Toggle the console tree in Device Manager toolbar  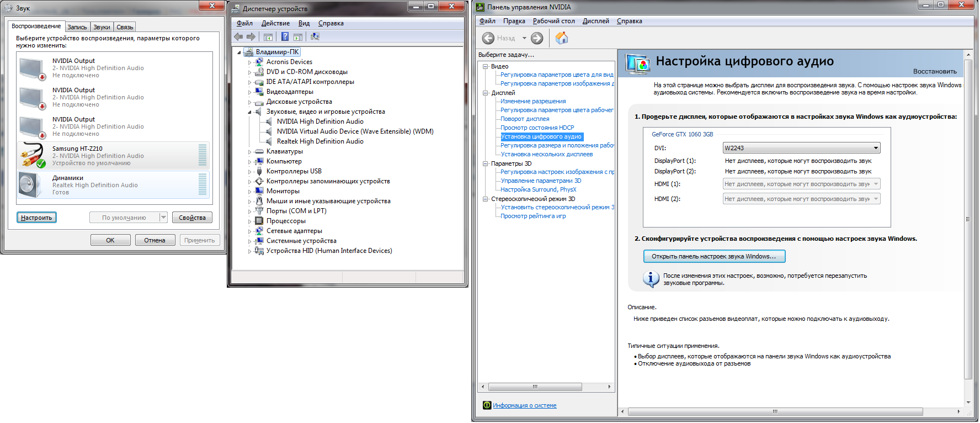click(268, 37)
